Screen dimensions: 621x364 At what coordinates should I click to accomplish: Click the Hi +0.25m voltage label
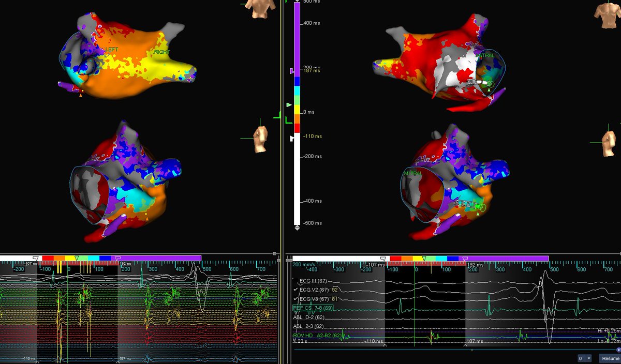coord(609,330)
